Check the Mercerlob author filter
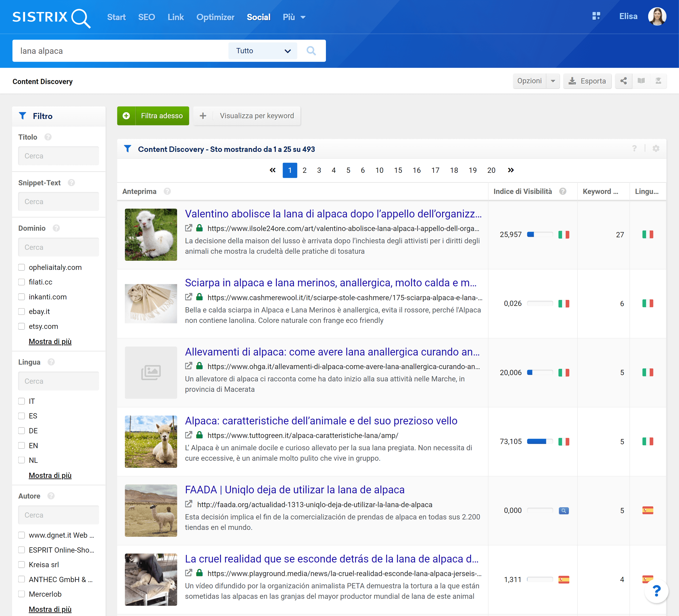 [22, 594]
